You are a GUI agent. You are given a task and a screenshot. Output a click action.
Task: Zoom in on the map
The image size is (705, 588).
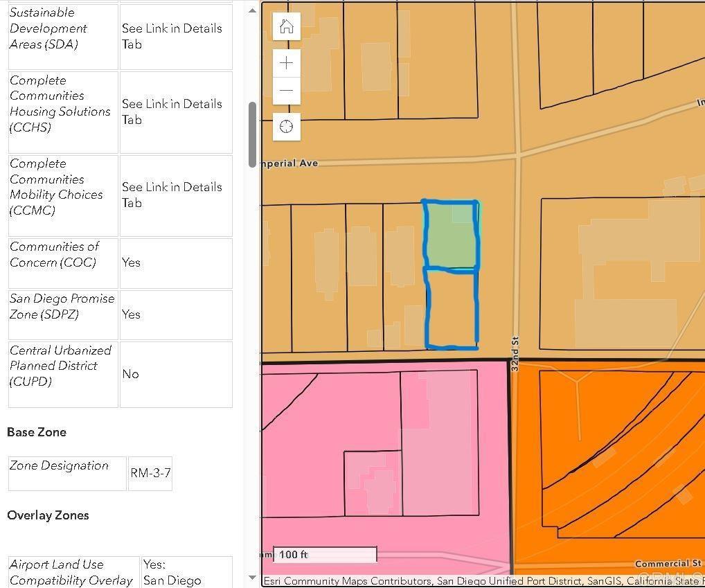[286, 63]
